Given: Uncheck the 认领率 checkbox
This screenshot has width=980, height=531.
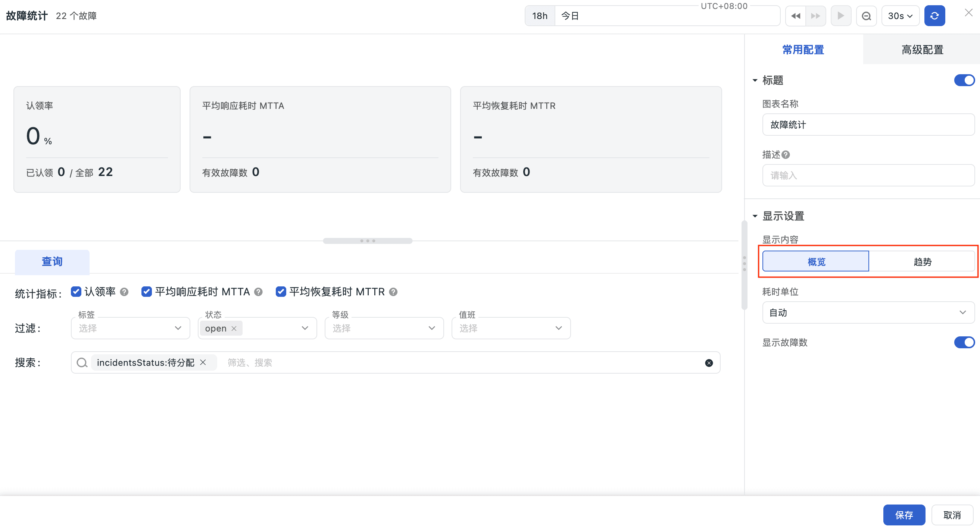Looking at the screenshot, I should (76, 292).
